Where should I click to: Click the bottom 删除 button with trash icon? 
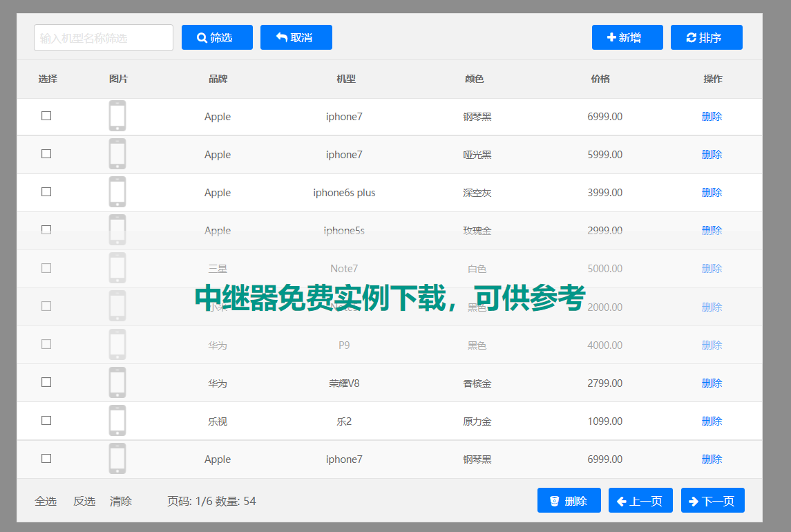click(569, 500)
